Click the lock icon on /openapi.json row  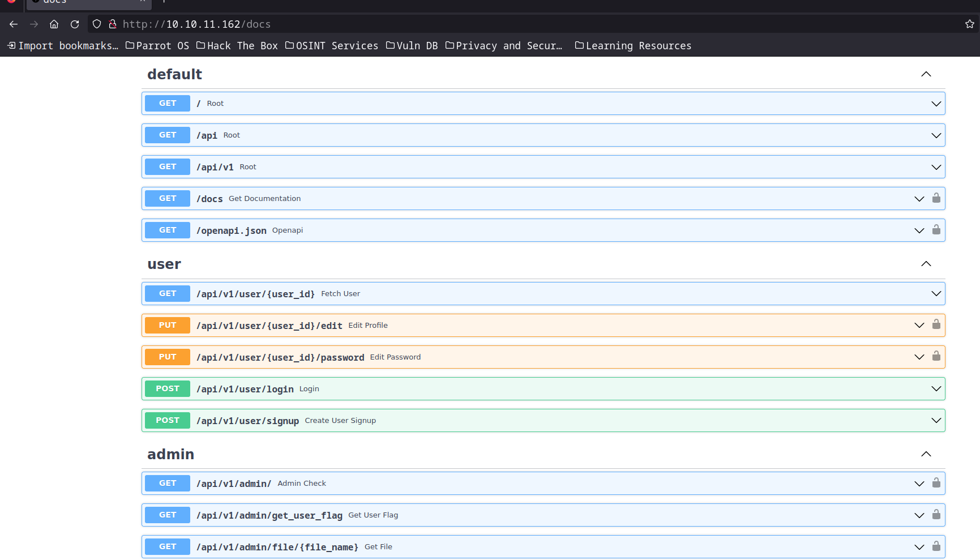point(936,230)
